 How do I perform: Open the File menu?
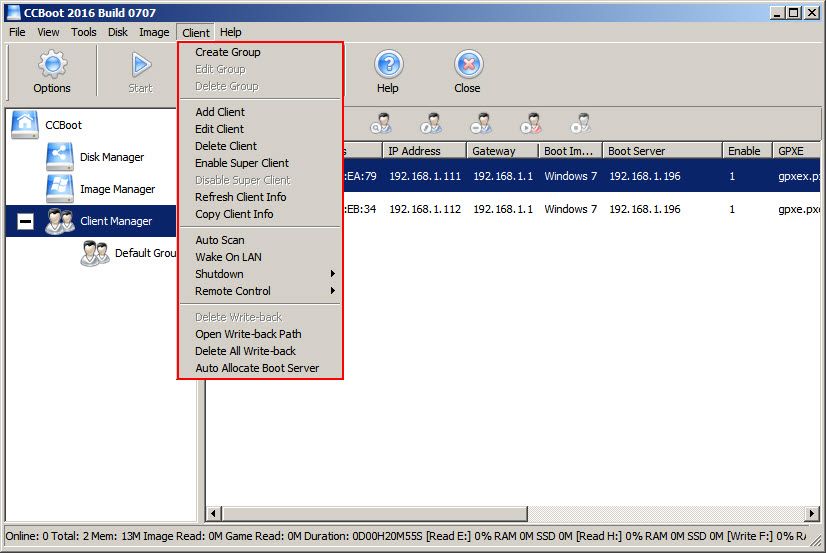(17, 32)
